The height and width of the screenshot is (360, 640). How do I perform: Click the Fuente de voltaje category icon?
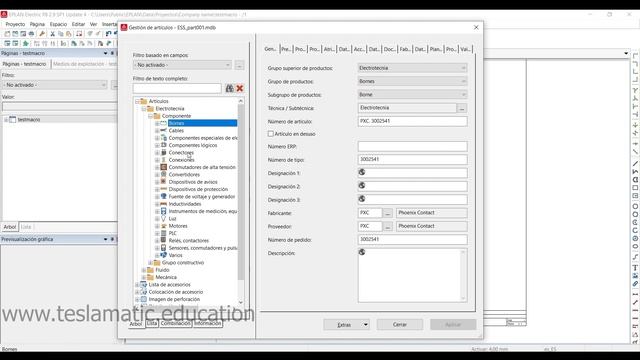pyautogui.click(x=164, y=196)
